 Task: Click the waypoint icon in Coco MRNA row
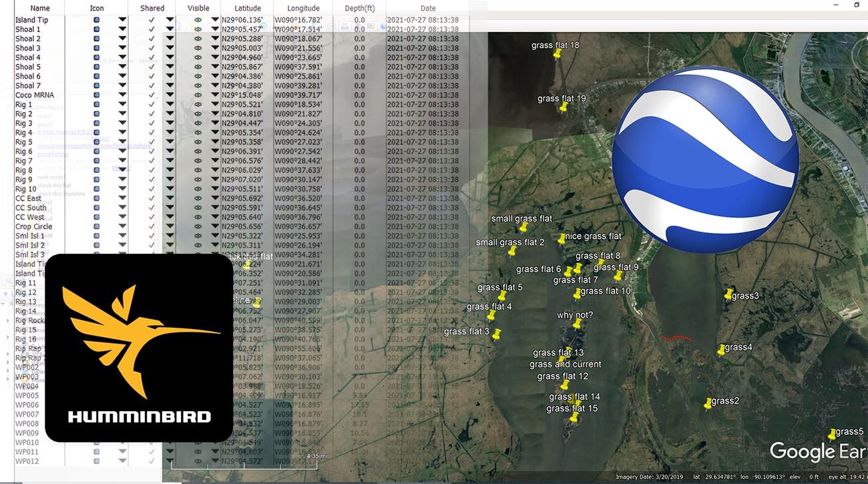pos(96,95)
